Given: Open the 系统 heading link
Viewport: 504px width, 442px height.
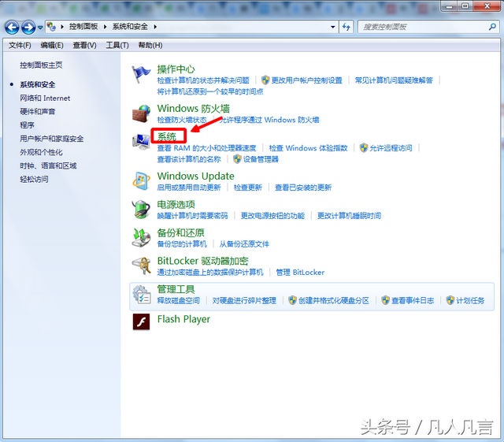Looking at the screenshot, I should click(167, 137).
